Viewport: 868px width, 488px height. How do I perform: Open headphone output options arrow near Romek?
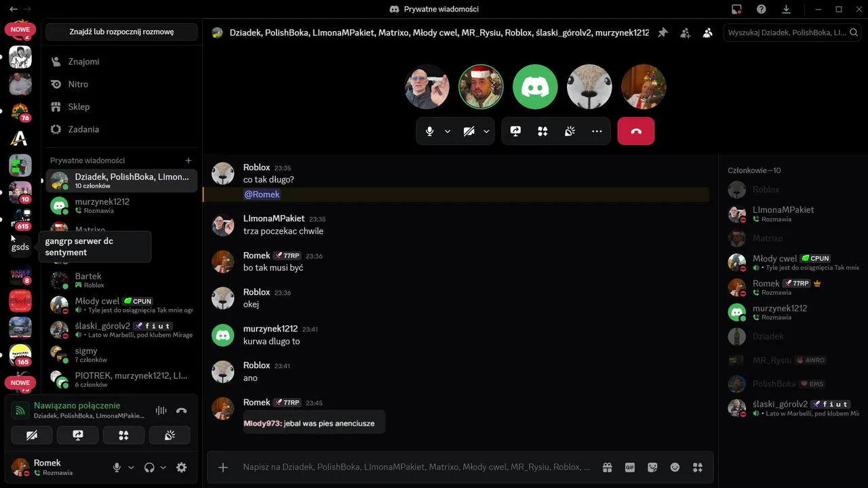click(x=163, y=468)
